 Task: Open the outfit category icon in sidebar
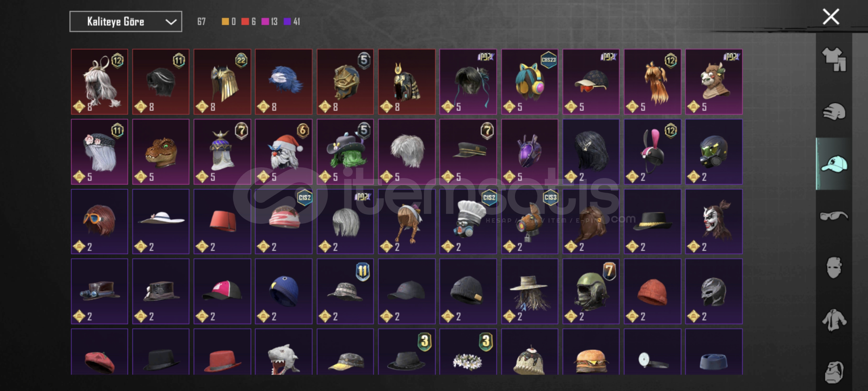tap(834, 59)
